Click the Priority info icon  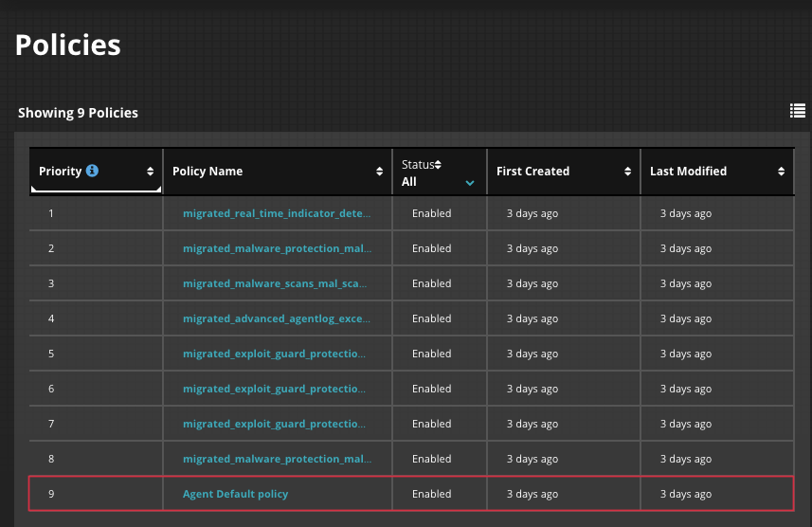[92, 171]
